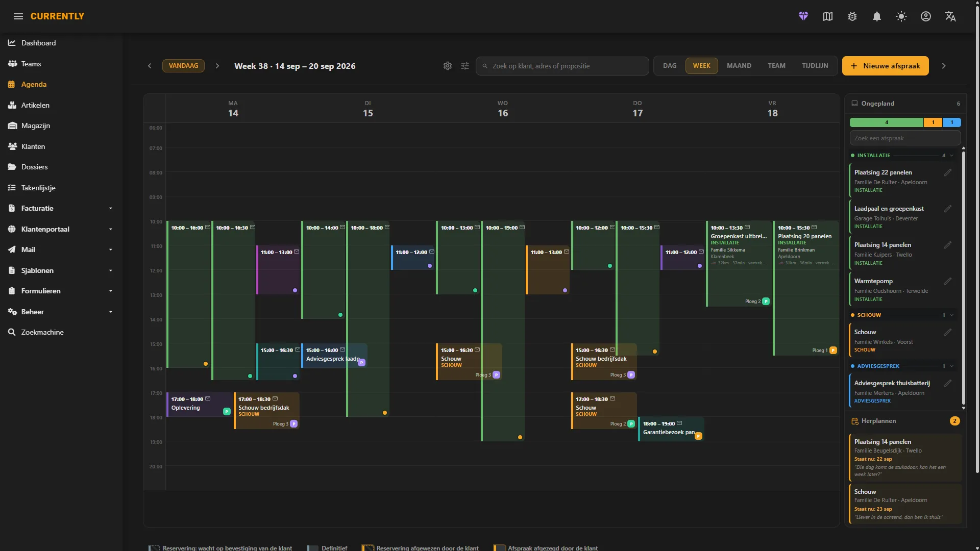Switch to the TEAM view
This screenshot has height=551, width=980.
(x=776, y=66)
